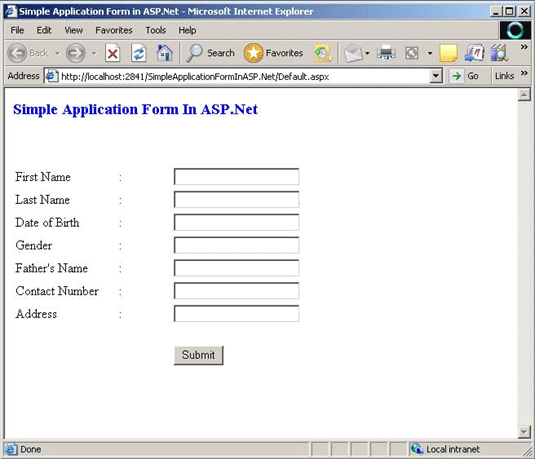535x459 pixels.
Task: Close the Internet Explorer window
Action: click(x=524, y=11)
